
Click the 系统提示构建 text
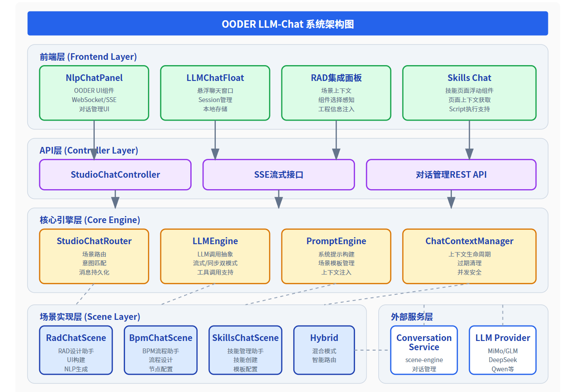tap(336, 254)
